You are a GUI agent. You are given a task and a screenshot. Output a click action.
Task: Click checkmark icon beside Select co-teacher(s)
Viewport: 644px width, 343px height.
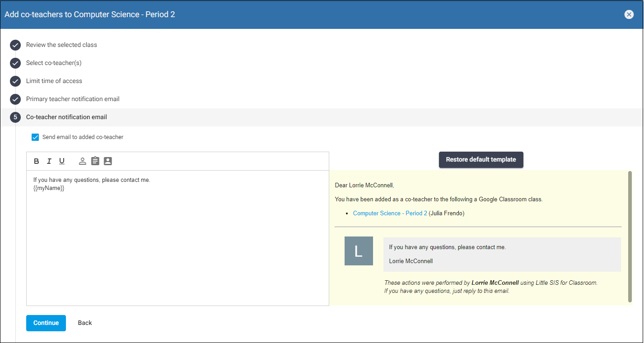coord(15,63)
